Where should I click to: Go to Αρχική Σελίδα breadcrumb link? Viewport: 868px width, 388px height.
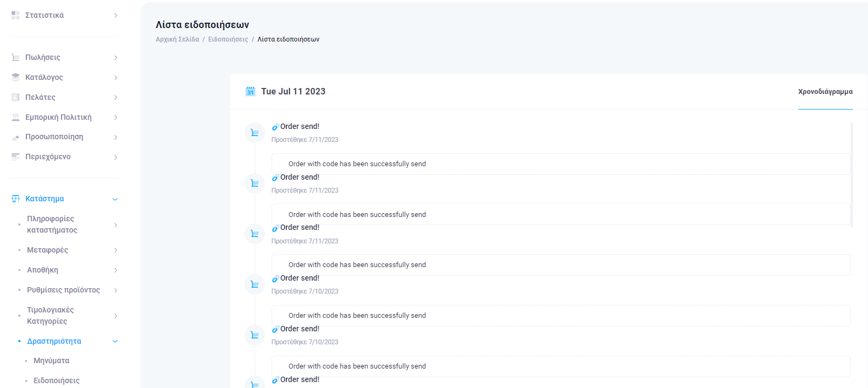pos(177,39)
